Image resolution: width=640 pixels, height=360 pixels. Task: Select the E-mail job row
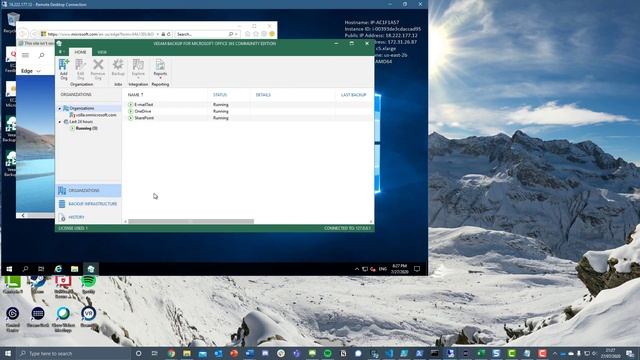tap(249, 104)
